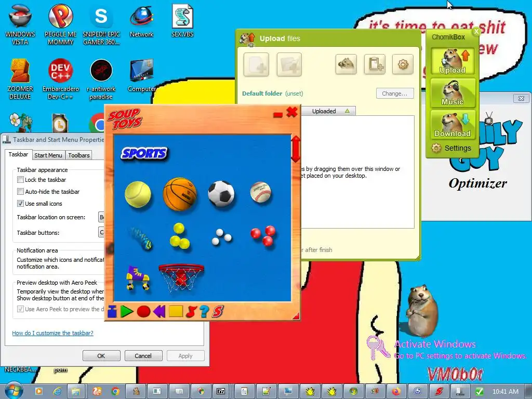Click the Change... button for default folder
The height and width of the screenshot is (399, 532).
click(395, 94)
